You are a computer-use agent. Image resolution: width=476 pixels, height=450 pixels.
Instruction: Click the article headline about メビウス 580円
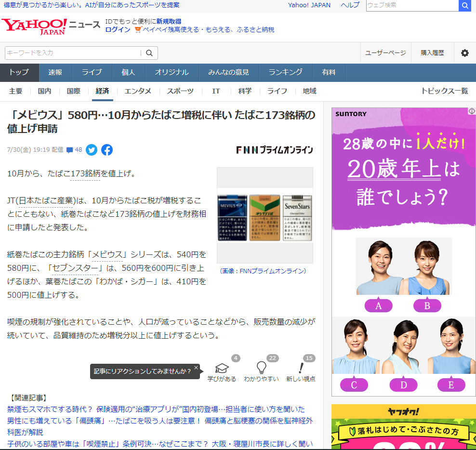point(161,122)
